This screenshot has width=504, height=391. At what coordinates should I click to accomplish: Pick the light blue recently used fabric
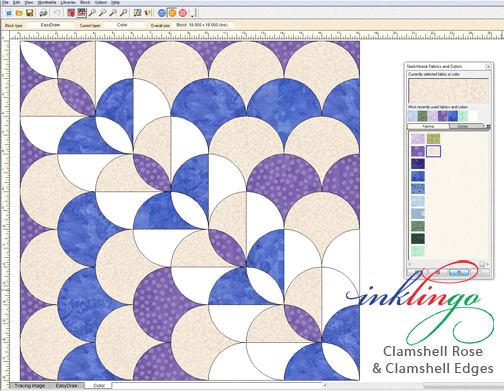coord(413,116)
